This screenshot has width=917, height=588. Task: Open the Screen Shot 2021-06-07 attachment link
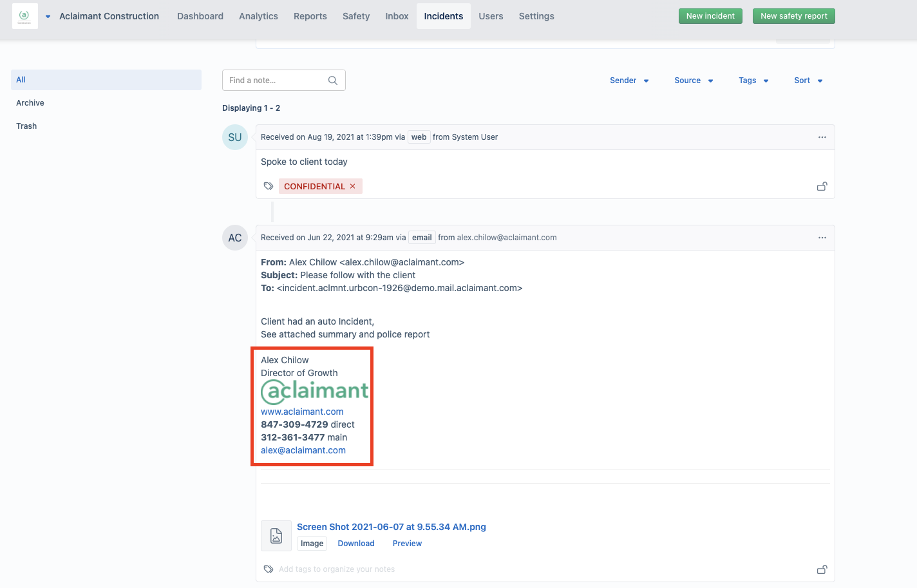click(392, 527)
